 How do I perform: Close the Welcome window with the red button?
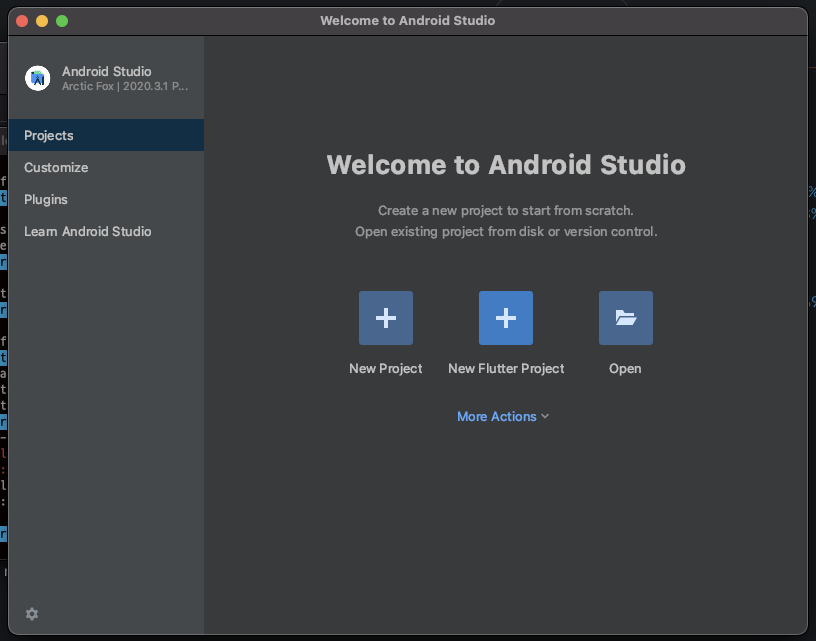[x=22, y=21]
